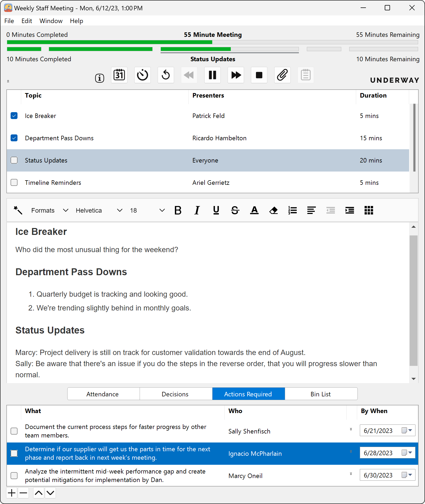Switch to the Decisions tab

[175, 394]
